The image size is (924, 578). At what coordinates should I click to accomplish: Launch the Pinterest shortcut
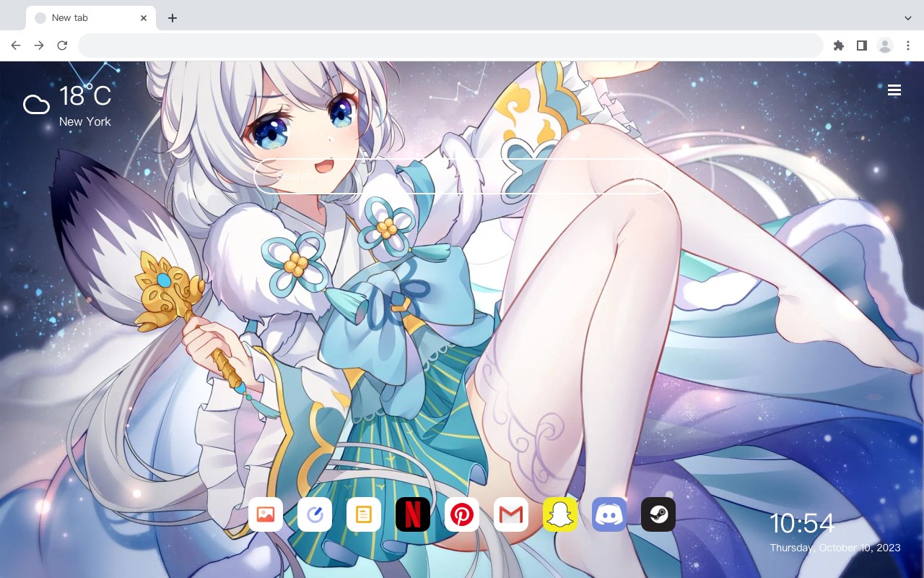[462, 514]
